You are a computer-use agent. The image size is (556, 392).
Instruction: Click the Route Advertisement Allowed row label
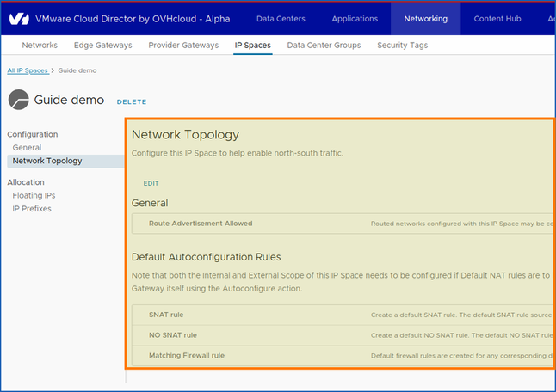click(x=201, y=224)
